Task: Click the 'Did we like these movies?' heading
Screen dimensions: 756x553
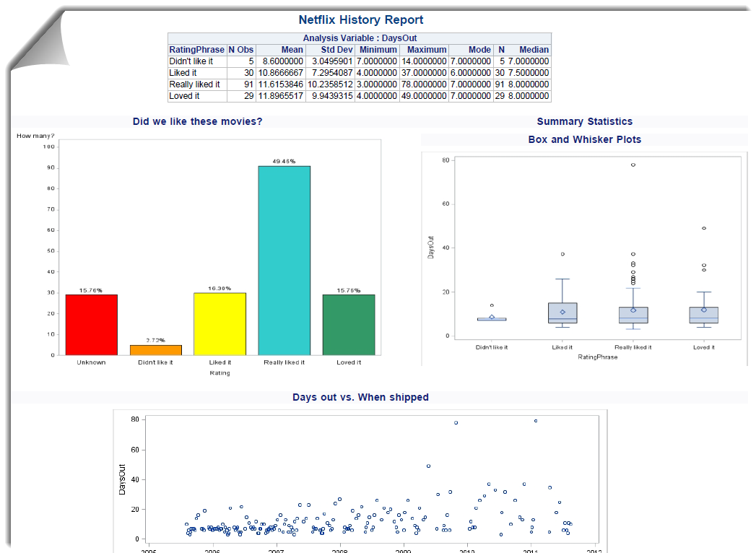Action: click(198, 121)
